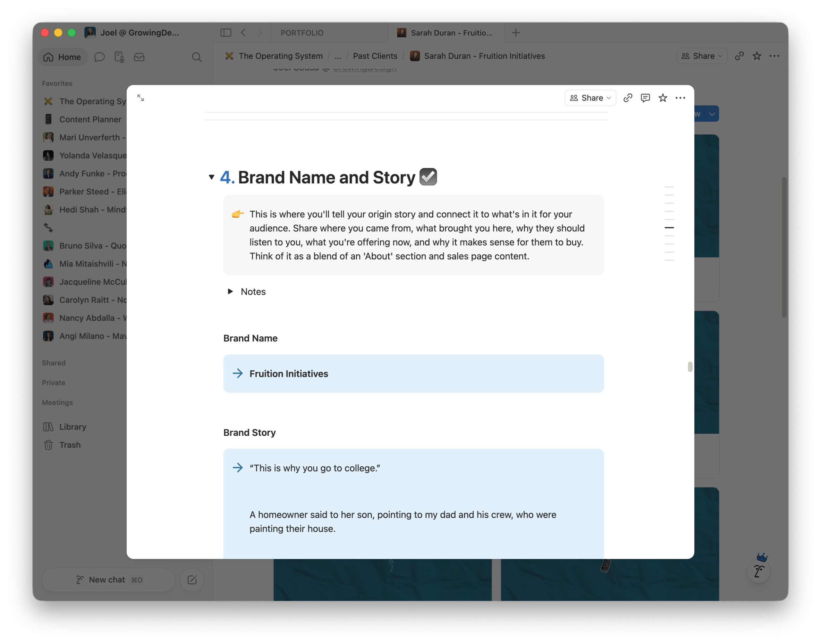
Task: Open the chat bubble icon in sidebar
Action: click(99, 57)
